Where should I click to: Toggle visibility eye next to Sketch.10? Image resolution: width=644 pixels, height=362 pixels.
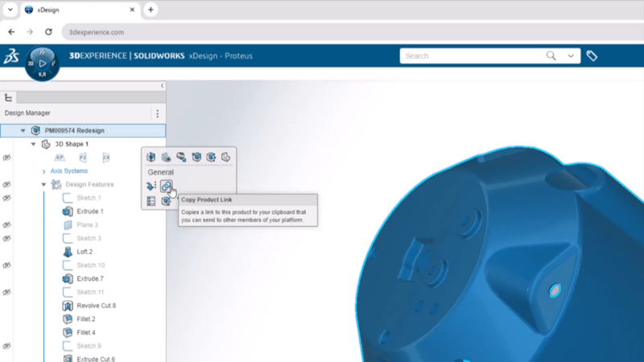[6, 265]
